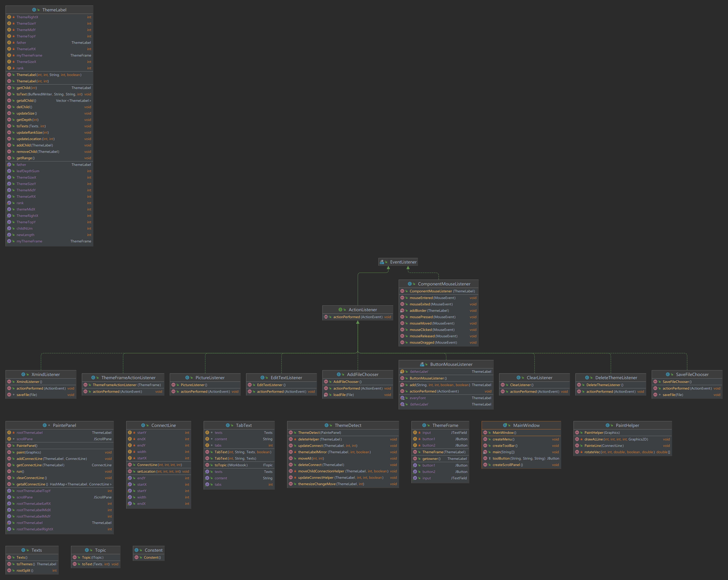Screen dimensions: 728x580
Task: Select rotateVec method in PaintHelper
Action: 592,452
